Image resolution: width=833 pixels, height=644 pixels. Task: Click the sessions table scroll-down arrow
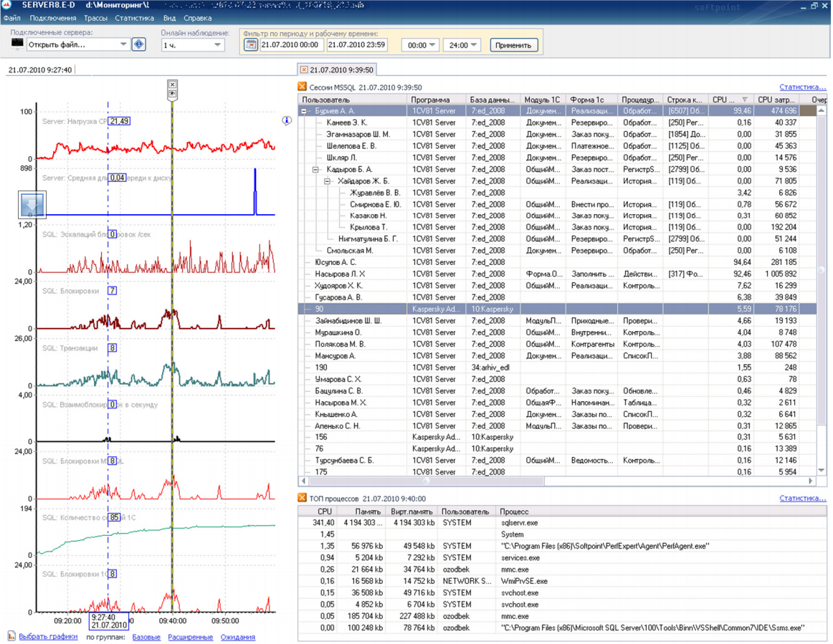coord(822,471)
